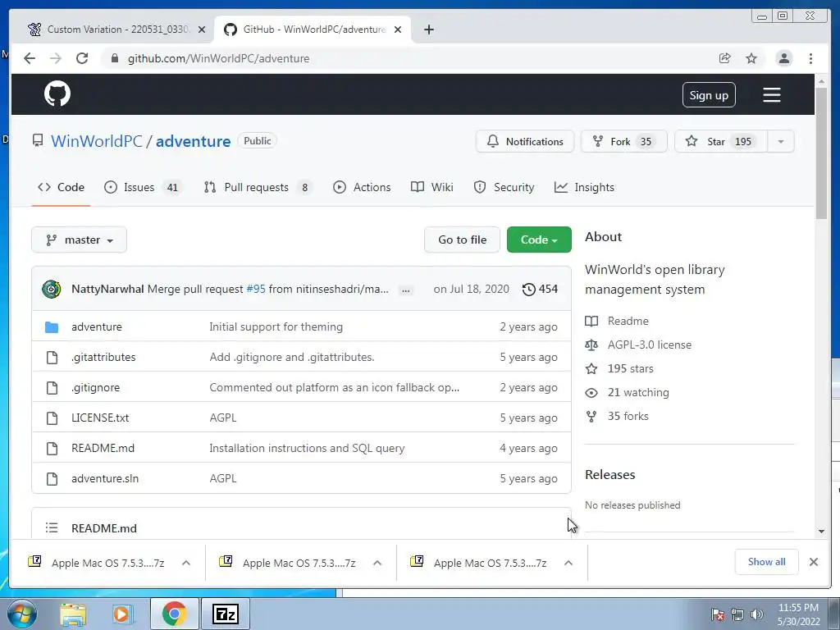Close the Custom Variation browser tab
This screenshot has height=630, width=840.
coord(202,30)
